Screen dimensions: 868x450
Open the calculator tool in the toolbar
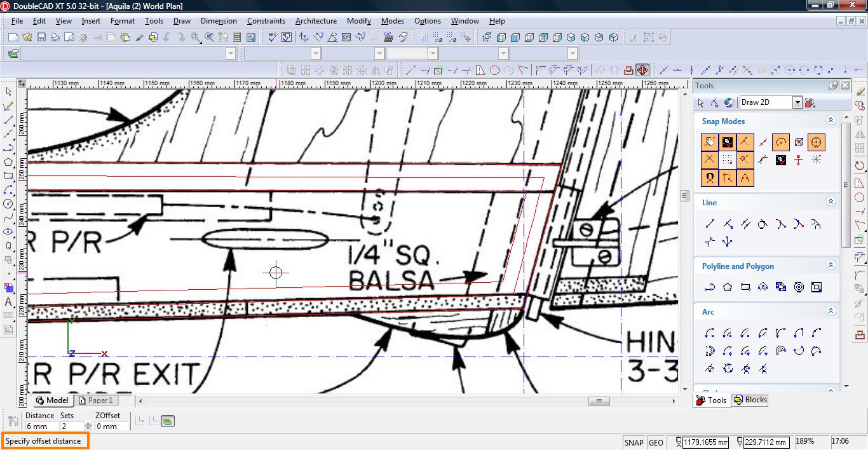pyautogui.click(x=237, y=37)
